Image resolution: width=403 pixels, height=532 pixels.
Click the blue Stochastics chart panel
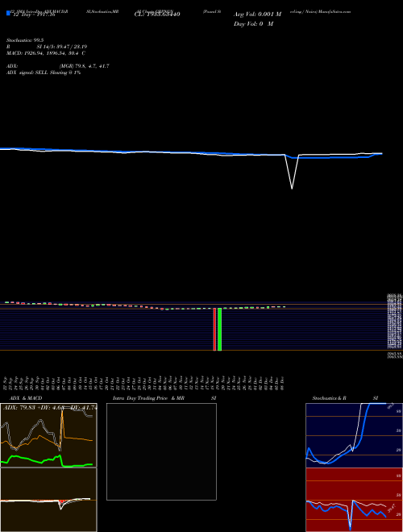click(x=354, y=435)
